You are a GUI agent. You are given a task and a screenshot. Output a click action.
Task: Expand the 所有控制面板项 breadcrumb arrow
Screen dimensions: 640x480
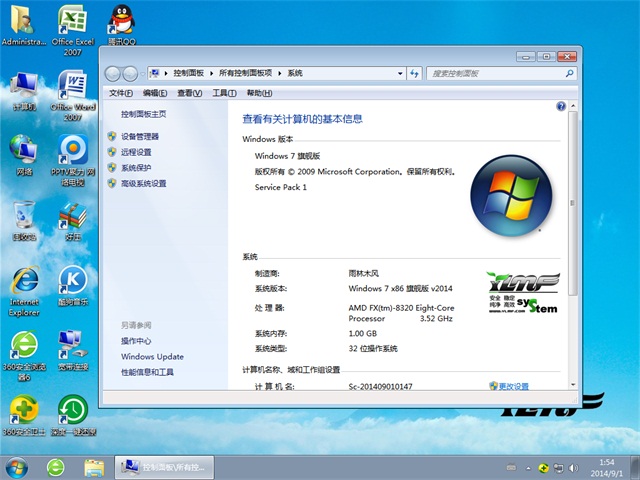pyautogui.click(x=280, y=73)
